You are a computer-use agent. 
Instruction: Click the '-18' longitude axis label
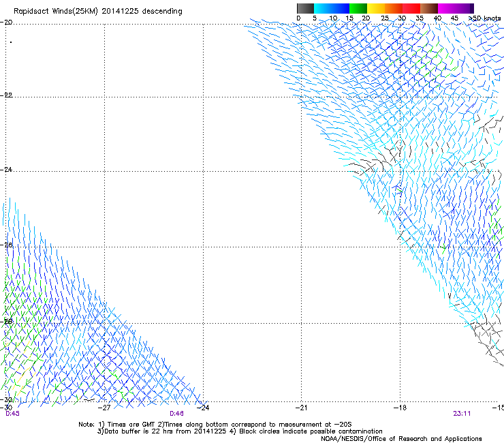coord(400,408)
